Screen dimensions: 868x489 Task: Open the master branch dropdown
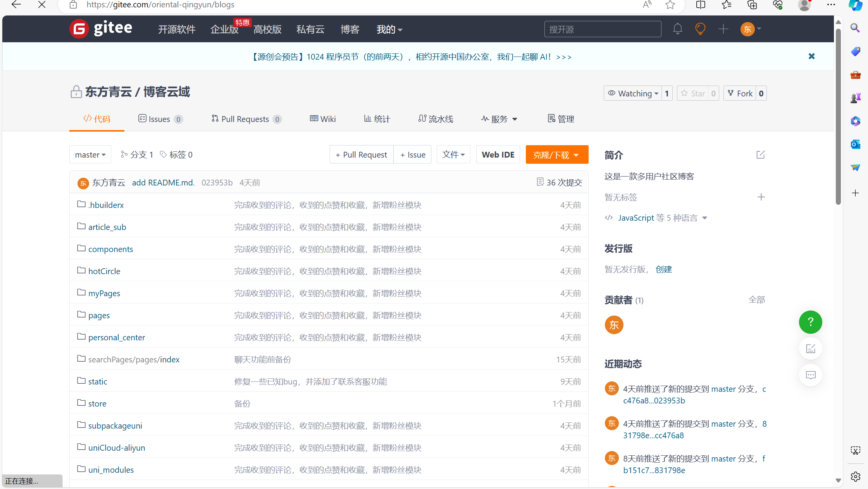coord(90,154)
